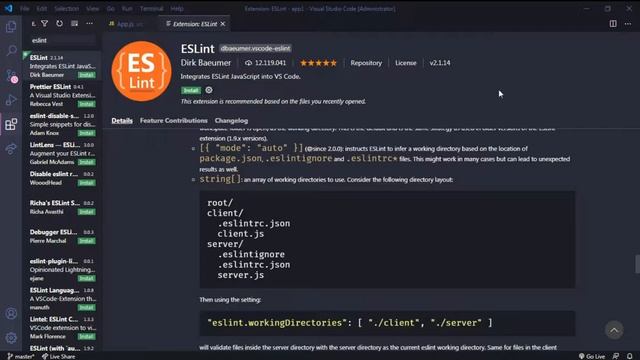Click the details page vertical scrollbar thumb
The width and height of the screenshot is (640, 360).
[638, 264]
